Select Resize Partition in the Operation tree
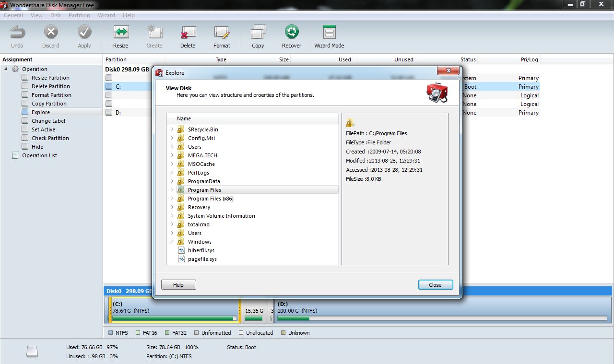This screenshot has width=614, height=364. pos(50,78)
